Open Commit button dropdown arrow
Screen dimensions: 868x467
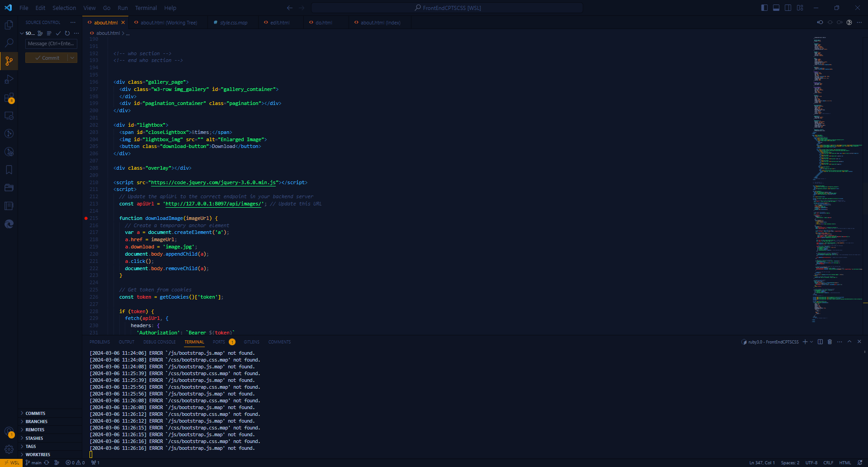tap(72, 58)
